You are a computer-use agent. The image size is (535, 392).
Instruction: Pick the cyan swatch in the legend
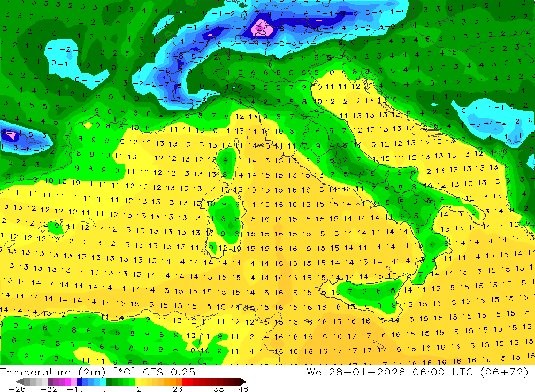click(103, 382)
